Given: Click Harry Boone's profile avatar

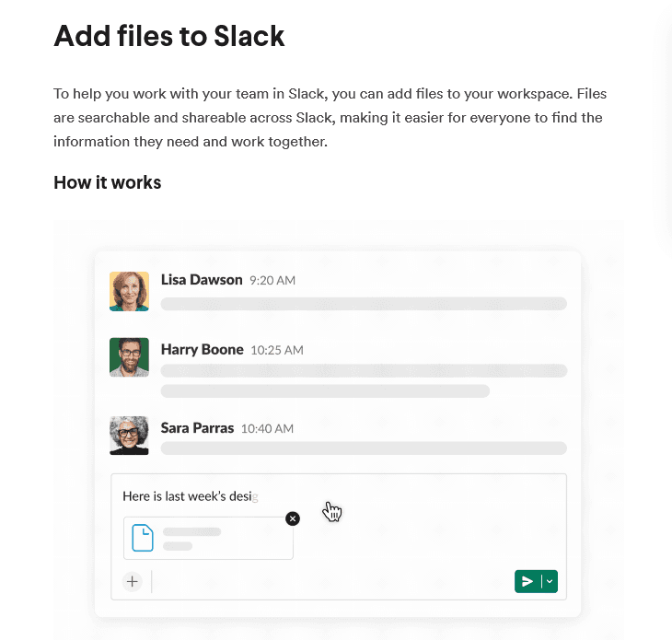Looking at the screenshot, I should pos(129,357).
